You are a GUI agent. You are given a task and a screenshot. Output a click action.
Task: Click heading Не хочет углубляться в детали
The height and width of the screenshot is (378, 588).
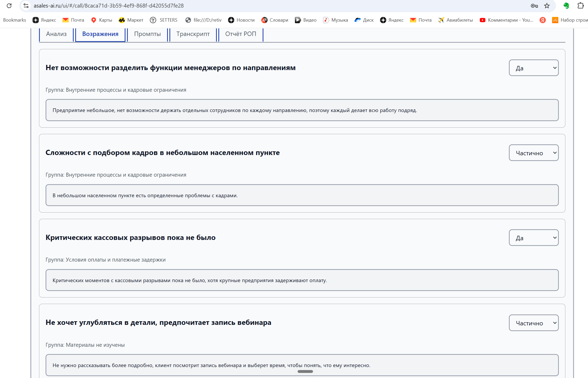tap(158, 323)
